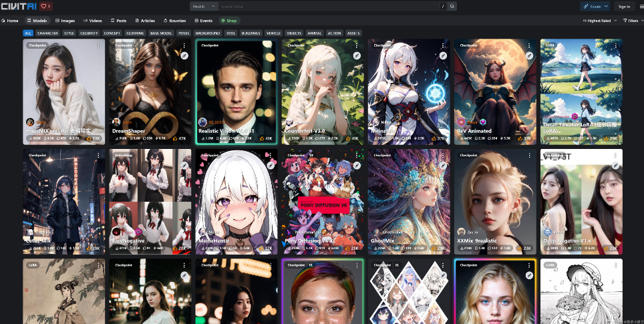Select the BUILDINGS category chip

click(251, 33)
